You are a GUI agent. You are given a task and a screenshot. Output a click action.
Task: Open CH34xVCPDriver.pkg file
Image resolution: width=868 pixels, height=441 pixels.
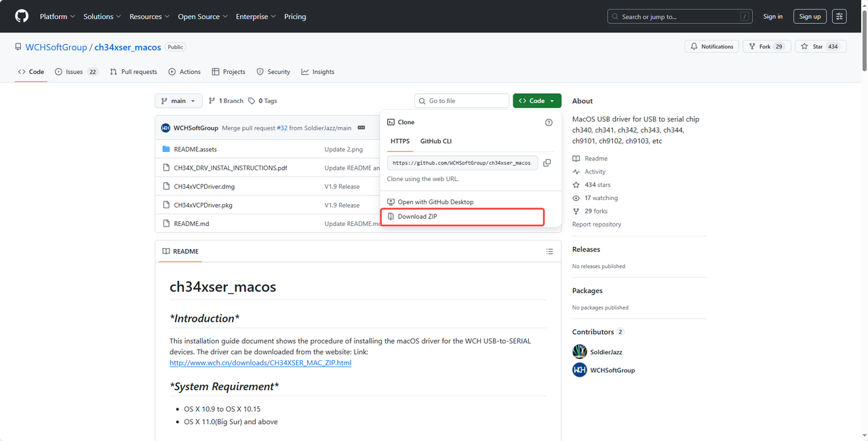point(203,205)
